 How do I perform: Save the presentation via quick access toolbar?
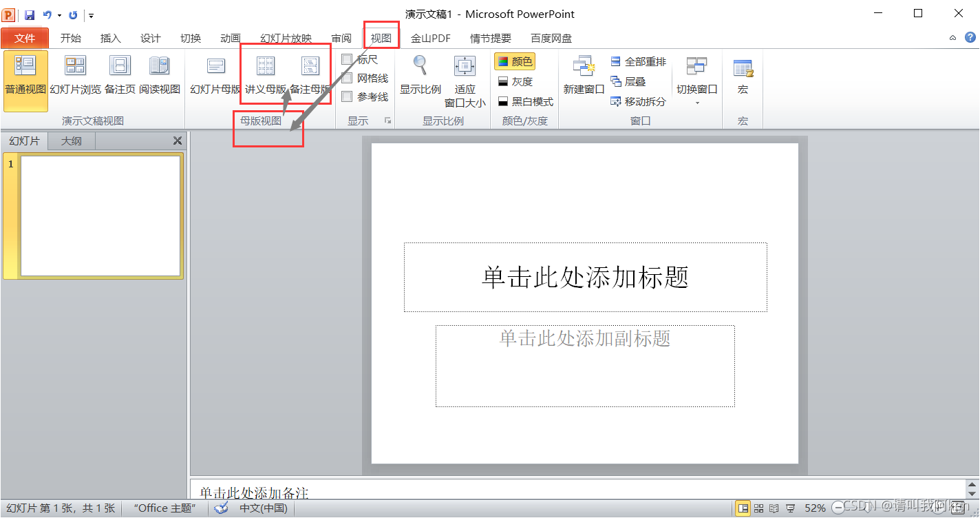[x=30, y=14]
